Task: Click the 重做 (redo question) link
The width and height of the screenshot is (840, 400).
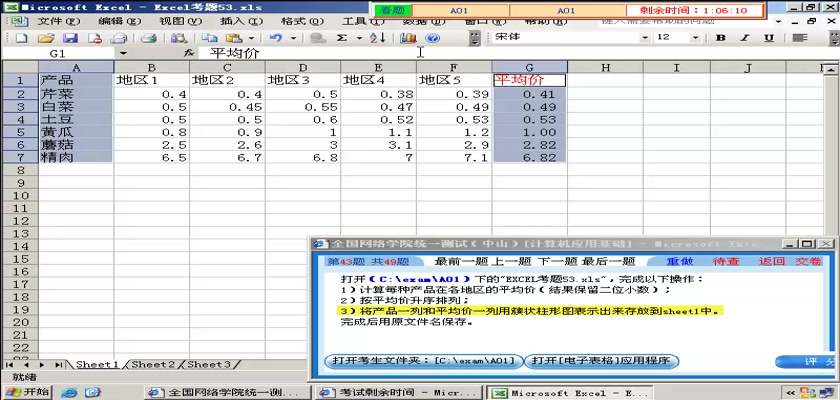Action: click(x=680, y=262)
